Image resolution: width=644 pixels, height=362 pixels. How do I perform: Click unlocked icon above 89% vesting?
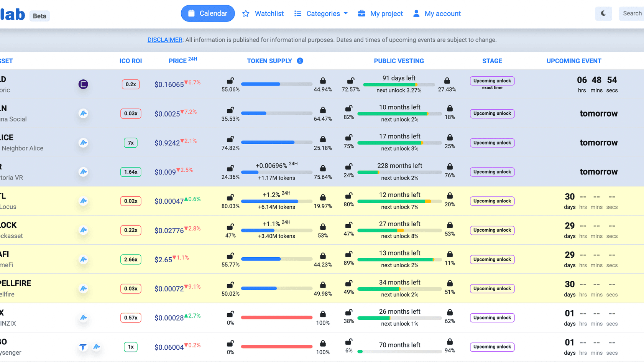[x=349, y=254]
